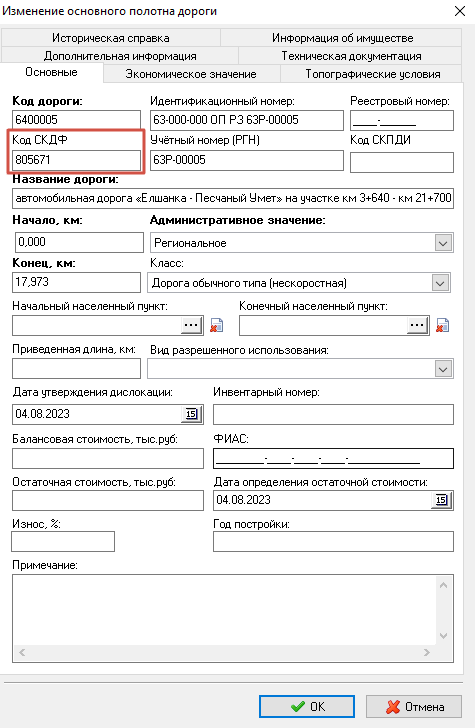Screen dimensions: 475x728
Task: Select the Основные tab
Action: 52,72
